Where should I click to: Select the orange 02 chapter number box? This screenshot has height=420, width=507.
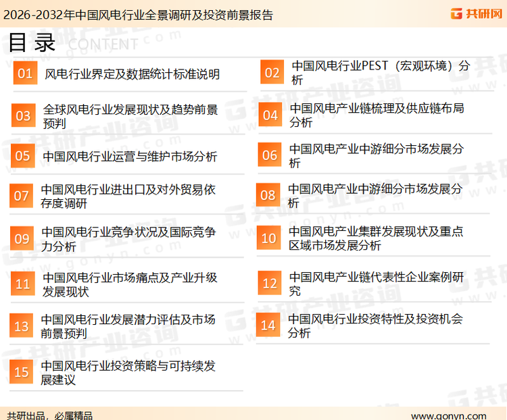272,72
